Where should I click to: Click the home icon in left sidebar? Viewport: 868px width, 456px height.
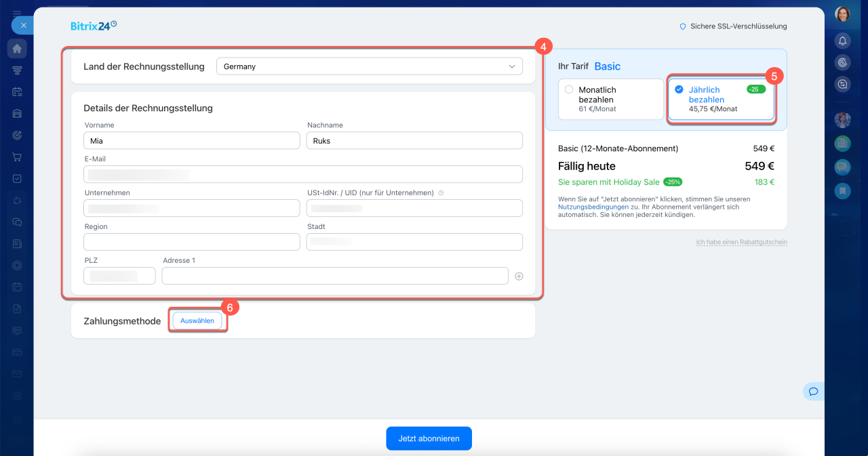(17, 49)
